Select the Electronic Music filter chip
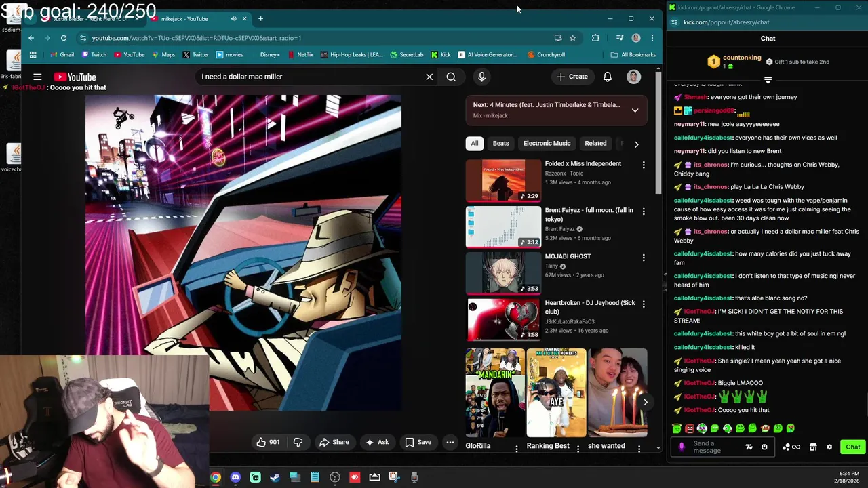Image resolution: width=868 pixels, height=488 pixels. (x=547, y=143)
